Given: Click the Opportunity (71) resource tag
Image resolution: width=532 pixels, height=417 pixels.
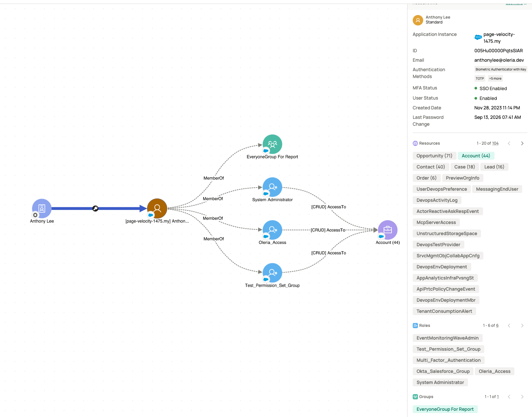Looking at the screenshot, I should [x=434, y=156].
